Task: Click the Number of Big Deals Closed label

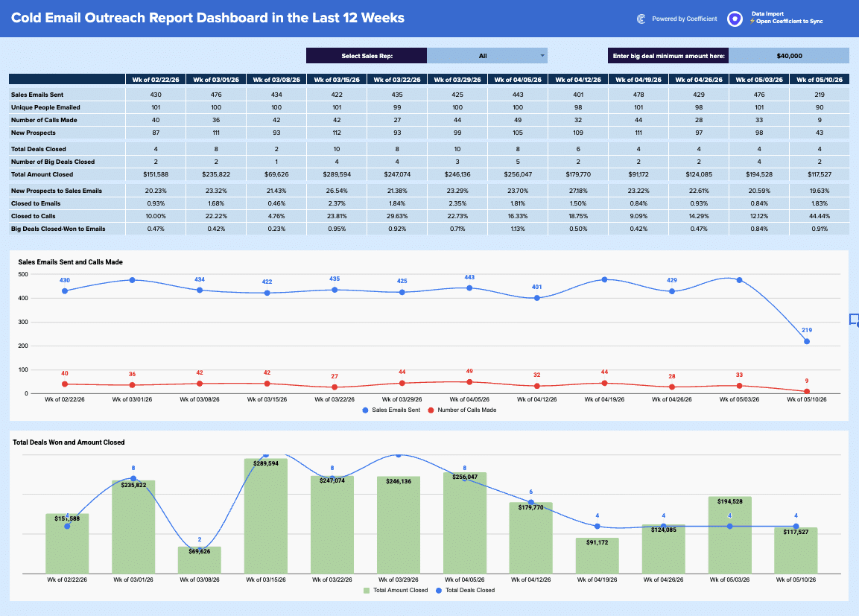Action: [53, 162]
